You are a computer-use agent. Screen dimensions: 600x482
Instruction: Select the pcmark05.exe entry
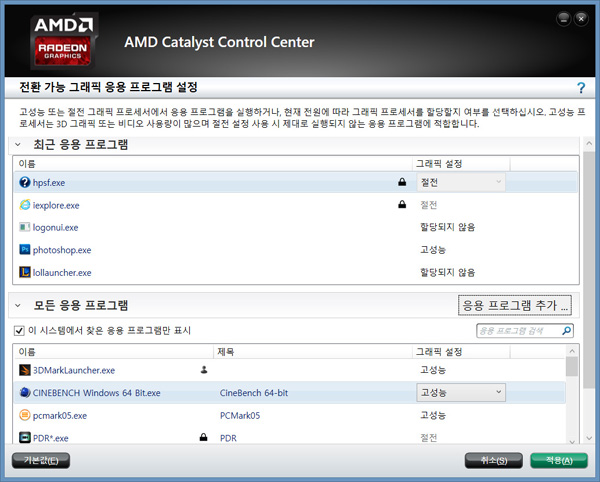(x=60, y=415)
